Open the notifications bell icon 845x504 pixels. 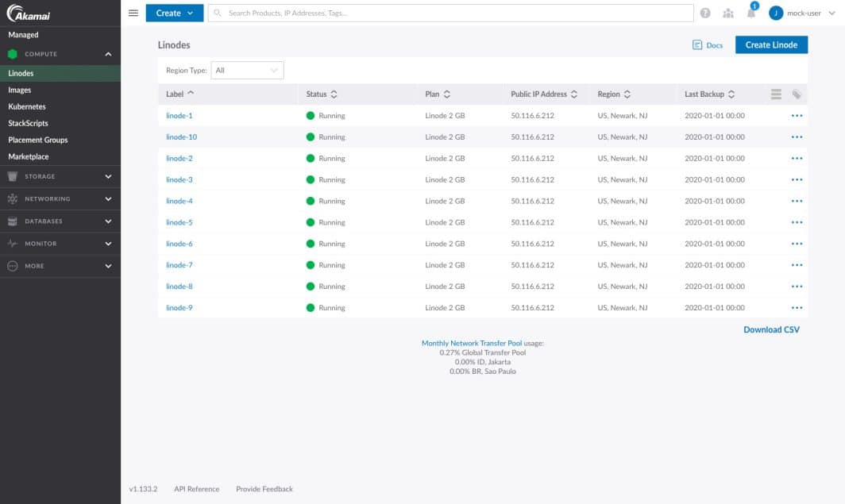[751, 13]
